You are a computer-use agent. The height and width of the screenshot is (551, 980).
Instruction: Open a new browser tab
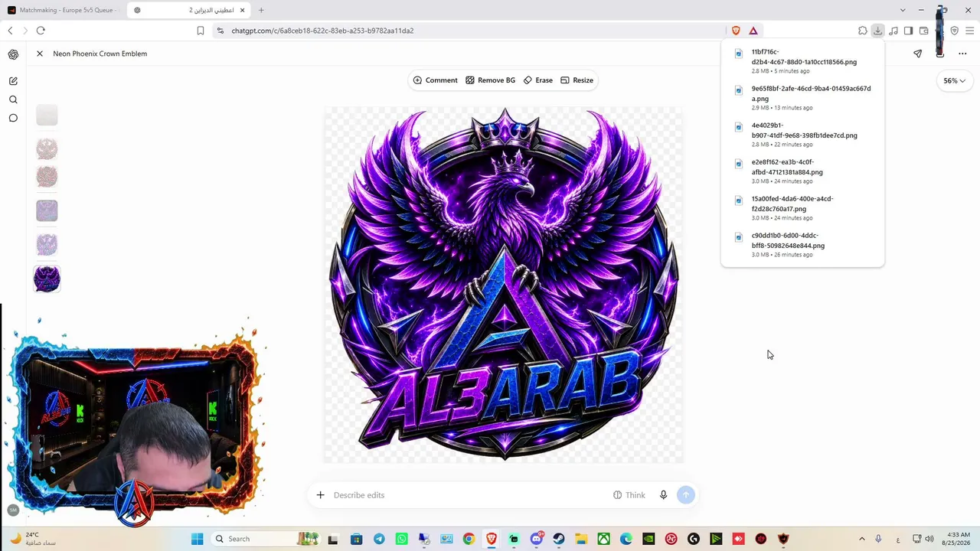tap(261, 10)
